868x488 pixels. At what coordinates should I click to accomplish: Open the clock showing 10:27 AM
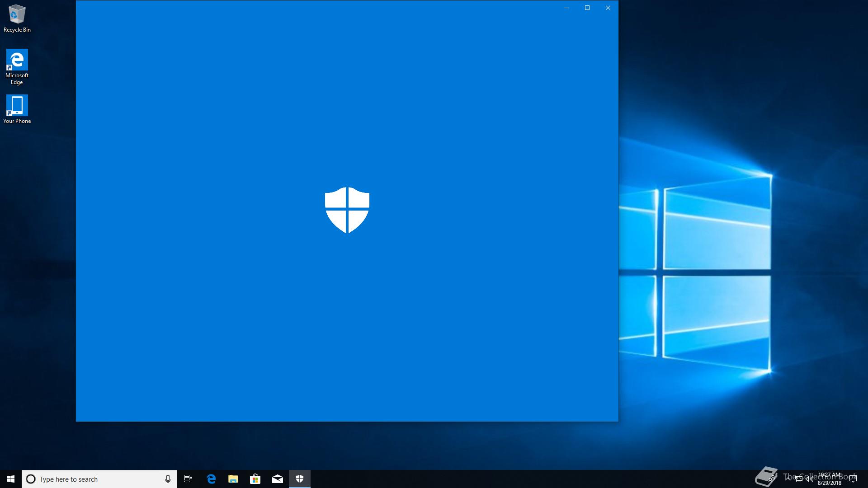point(830,479)
